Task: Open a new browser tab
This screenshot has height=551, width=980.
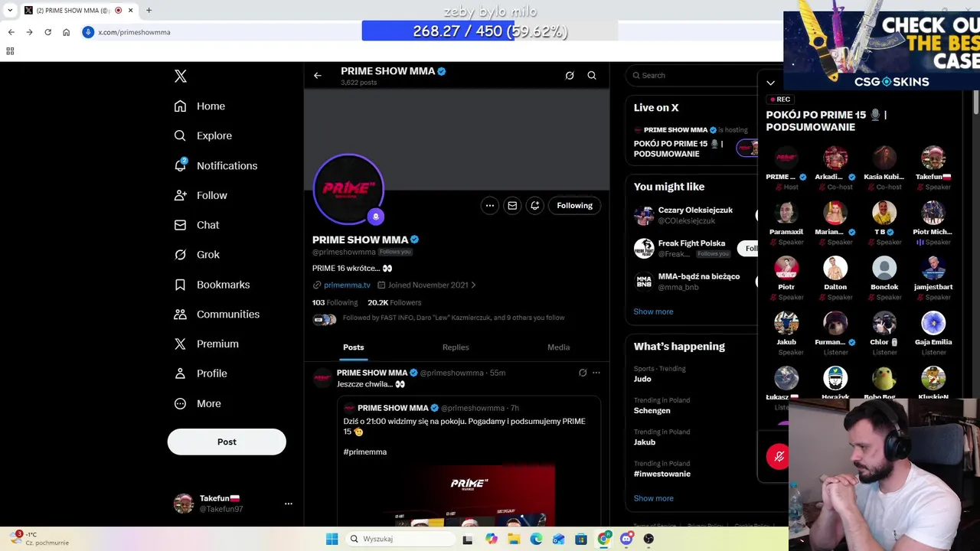Action: 149,10
